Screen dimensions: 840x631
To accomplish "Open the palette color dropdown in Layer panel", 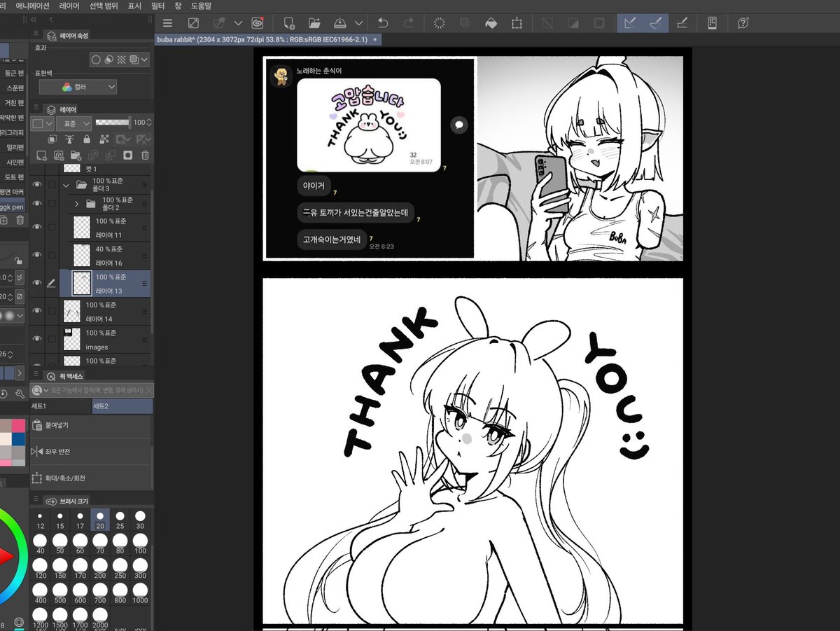I will [43, 123].
